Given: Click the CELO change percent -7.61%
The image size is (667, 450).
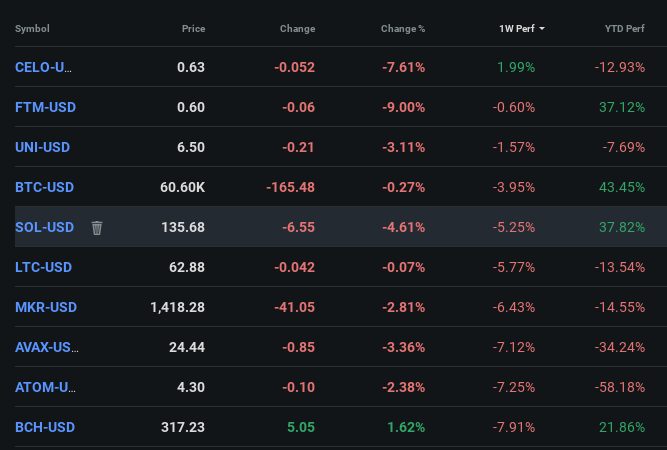Looking at the screenshot, I should pos(404,67).
